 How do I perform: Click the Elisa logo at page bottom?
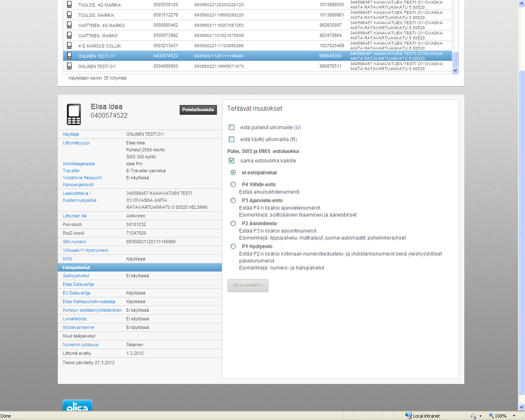pos(77,405)
